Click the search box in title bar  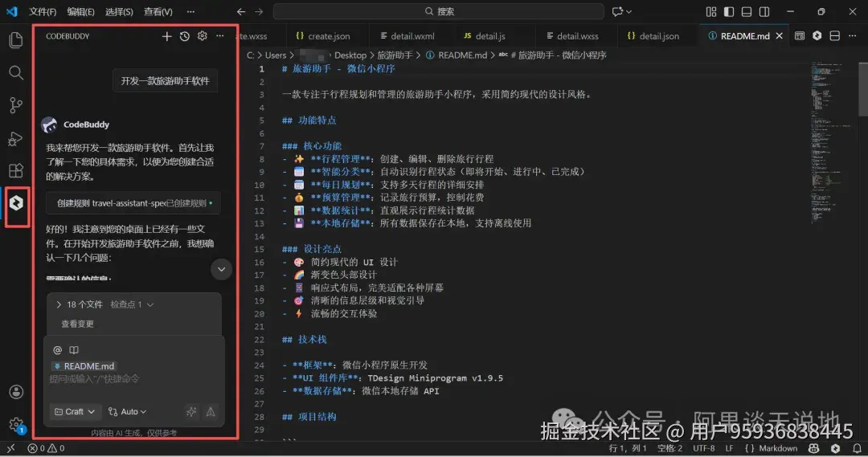click(x=439, y=11)
